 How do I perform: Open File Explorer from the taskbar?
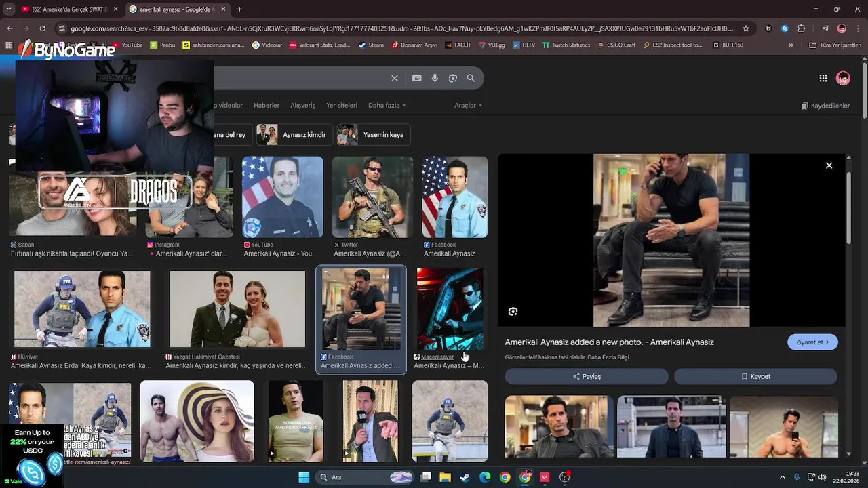[x=445, y=477]
